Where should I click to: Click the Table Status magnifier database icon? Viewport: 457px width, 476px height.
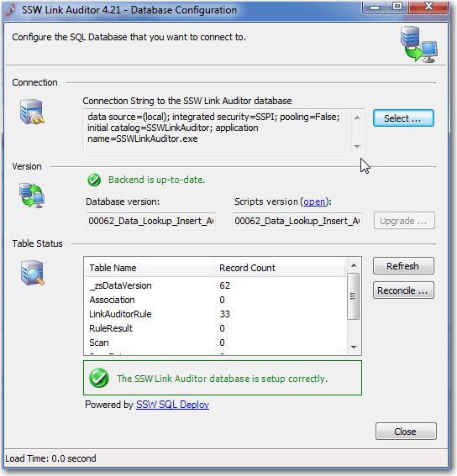coord(33,273)
